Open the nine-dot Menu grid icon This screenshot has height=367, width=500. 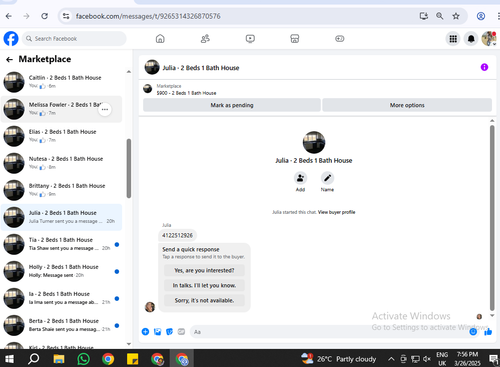click(x=453, y=39)
